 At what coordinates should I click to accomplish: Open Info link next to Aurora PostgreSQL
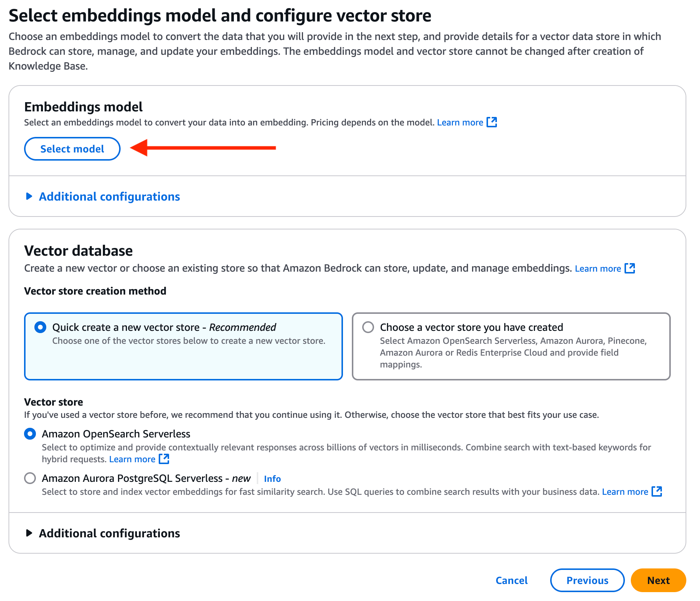pos(272,479)
